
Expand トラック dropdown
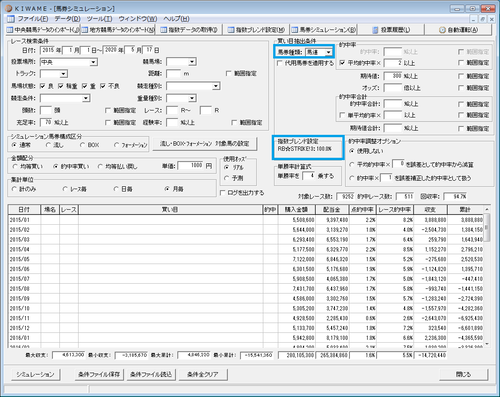[64, 74]
